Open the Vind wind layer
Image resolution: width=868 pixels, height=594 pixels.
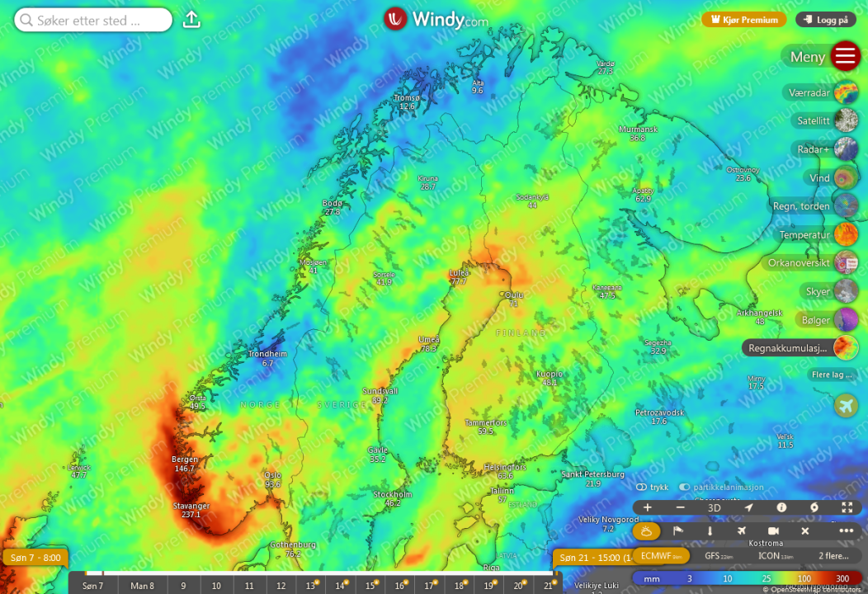click(x=845, y=177)
